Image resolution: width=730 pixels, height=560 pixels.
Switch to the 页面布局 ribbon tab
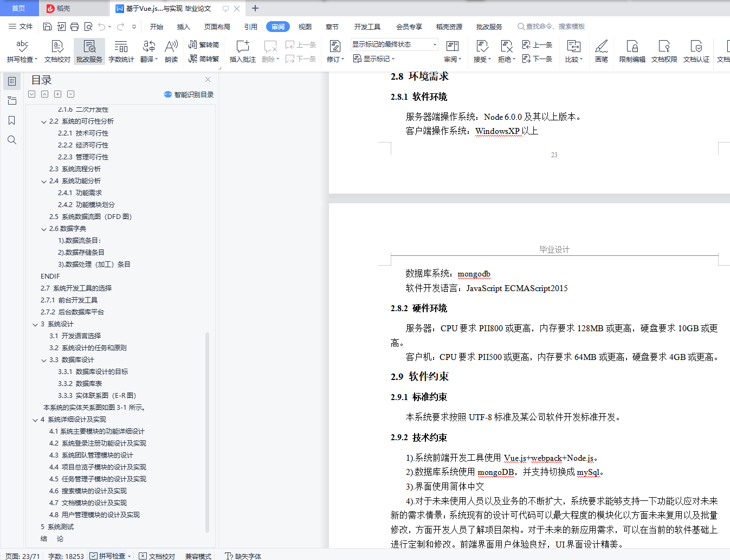(217, 27)
